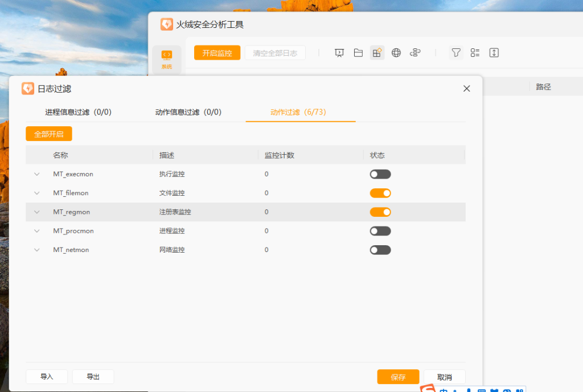Expand the MT_procmon row
The height and width of the screenshot is (392, 583).
tap(37, 231)
